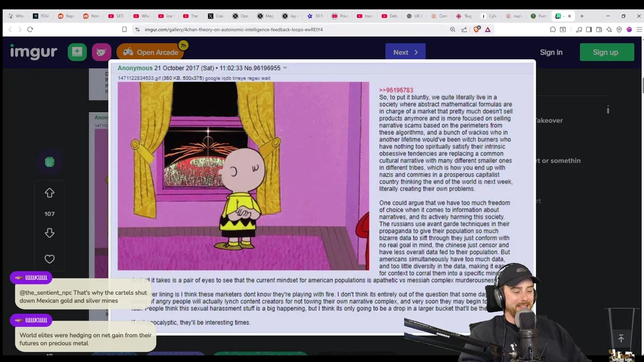Expand the 4chan post dropdown arrow
The height and width of the screenshot is (362, 644).
coord(285,68)
